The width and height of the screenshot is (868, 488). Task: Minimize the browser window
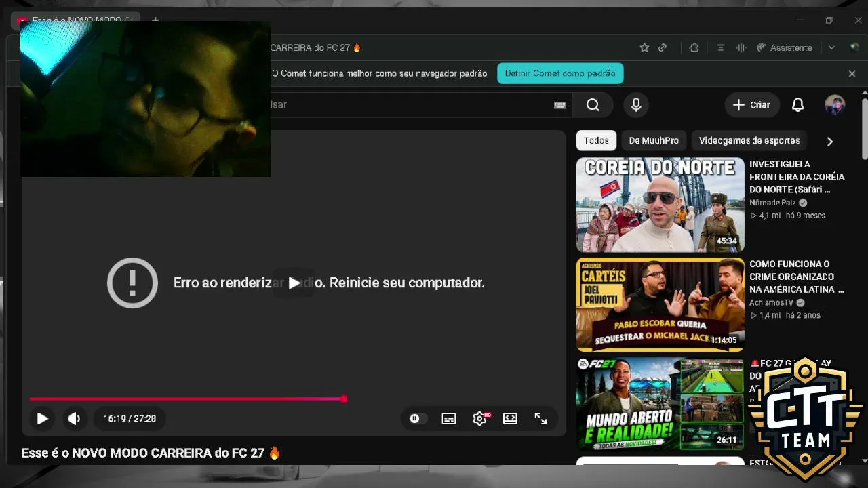coord(800,20)
